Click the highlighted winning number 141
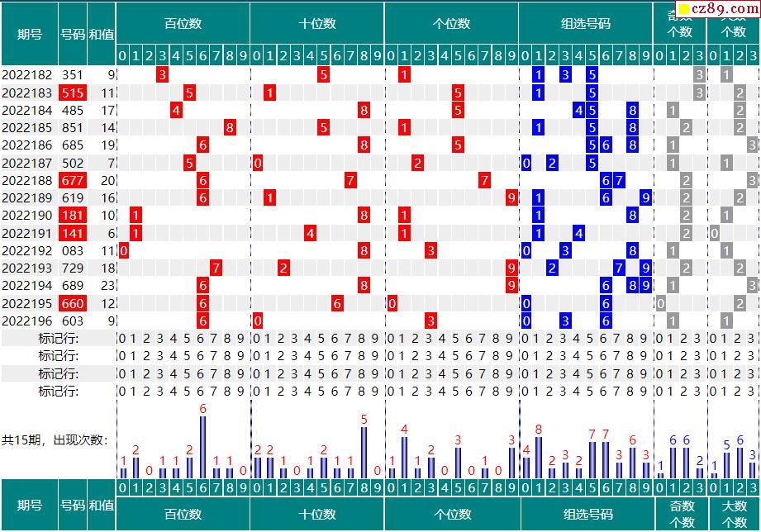Image resolution: width=761 pixels, height=532 pixels. tap(73, 234)
